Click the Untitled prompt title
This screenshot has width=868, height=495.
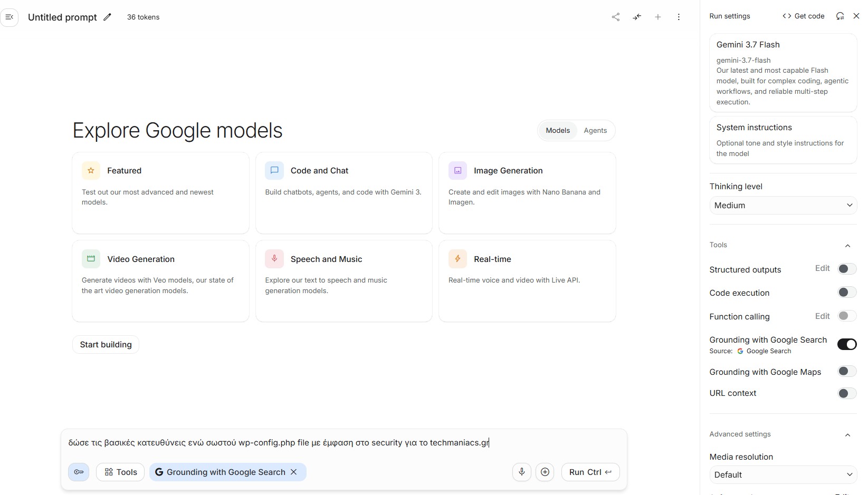click(x=62, y=17)
